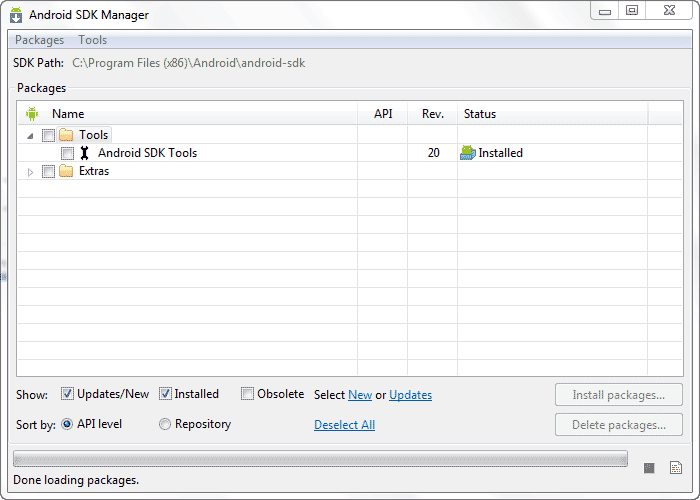Enable the Obsolete filter checkbox
Image resolution: width=700 pixels, height=500 pixels.
[x=247, y=394]
